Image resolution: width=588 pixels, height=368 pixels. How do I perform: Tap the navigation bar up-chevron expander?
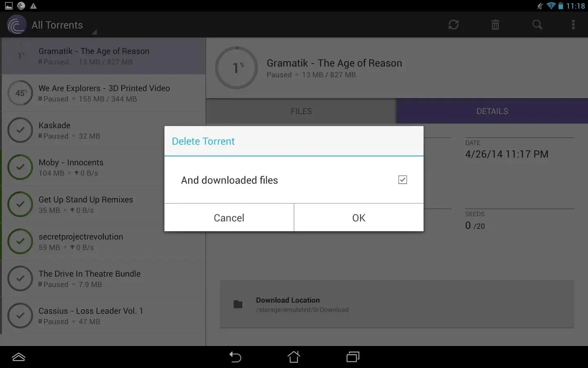coord(18,357)
